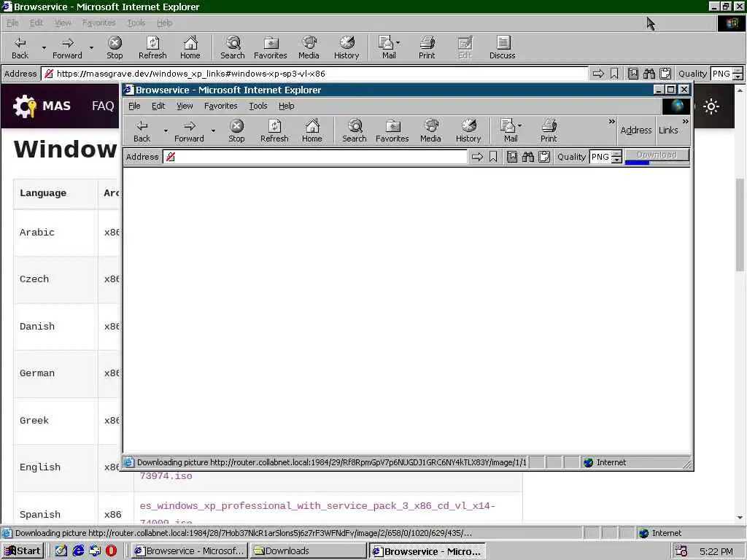Click the Go arrow in the background window address bar

tap(598, 74)
